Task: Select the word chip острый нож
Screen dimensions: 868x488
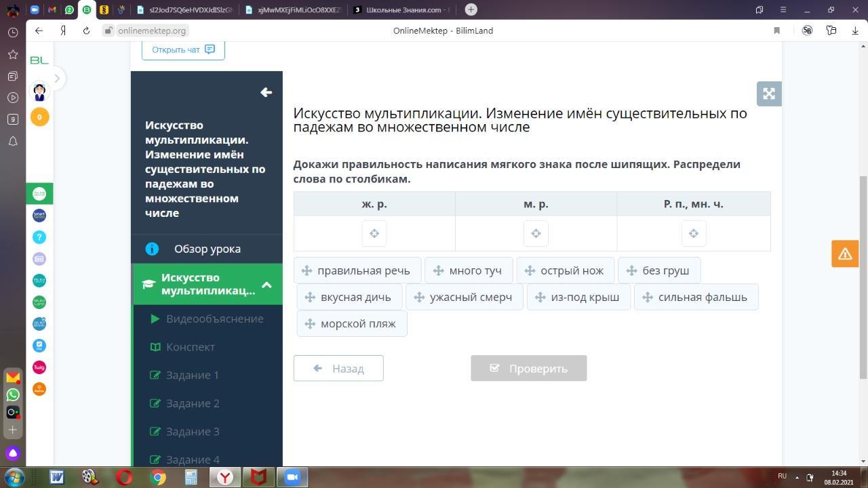Action: [x=566, y=270]
